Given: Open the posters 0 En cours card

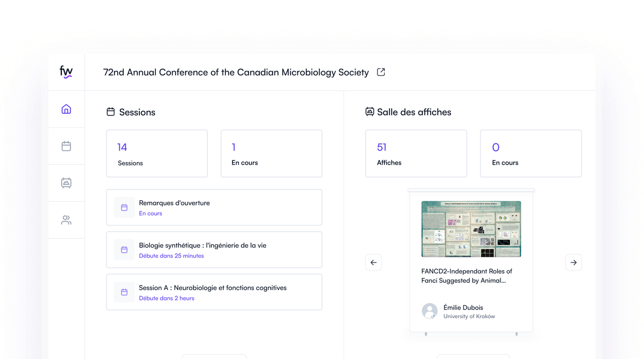Looking at the screenshot, I should coord(530,154).
